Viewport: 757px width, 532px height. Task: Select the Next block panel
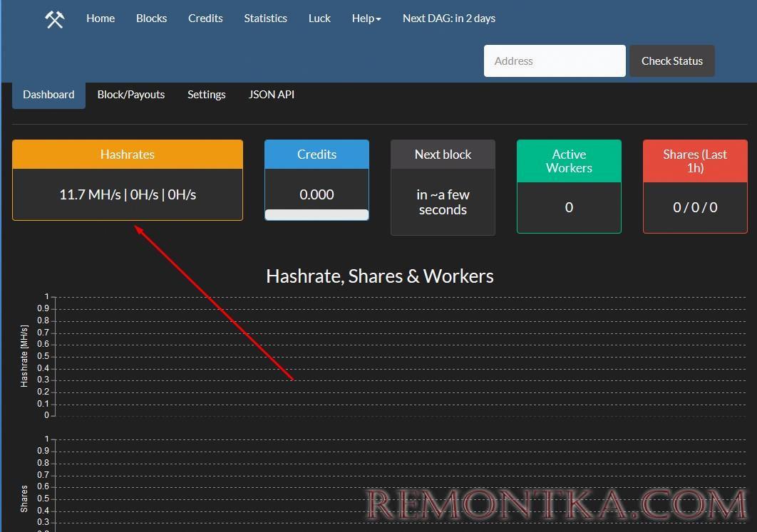[443, 187]
